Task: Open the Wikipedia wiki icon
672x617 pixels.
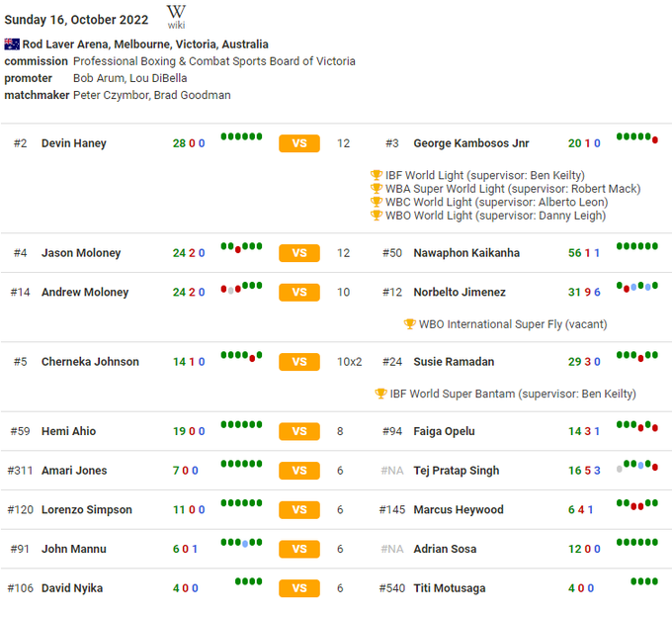Action: 176,17
